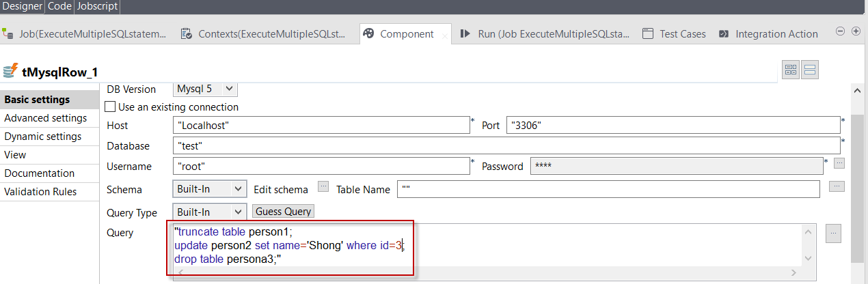868x284 pixels.
Task: Open Validation Rules section
Action: click(x=49, y=192)
